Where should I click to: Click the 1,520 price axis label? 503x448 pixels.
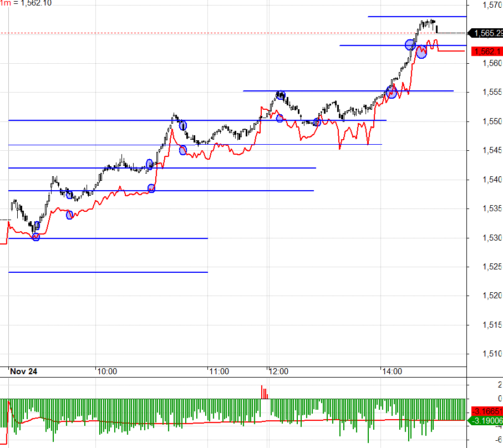coord(492,296)
